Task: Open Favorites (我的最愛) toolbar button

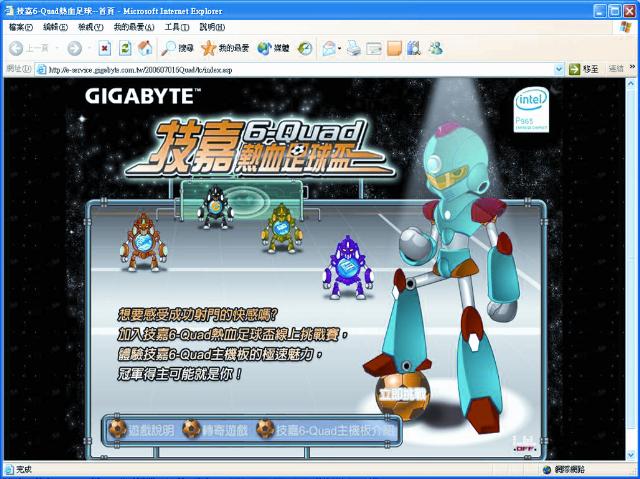Action: 224,49
